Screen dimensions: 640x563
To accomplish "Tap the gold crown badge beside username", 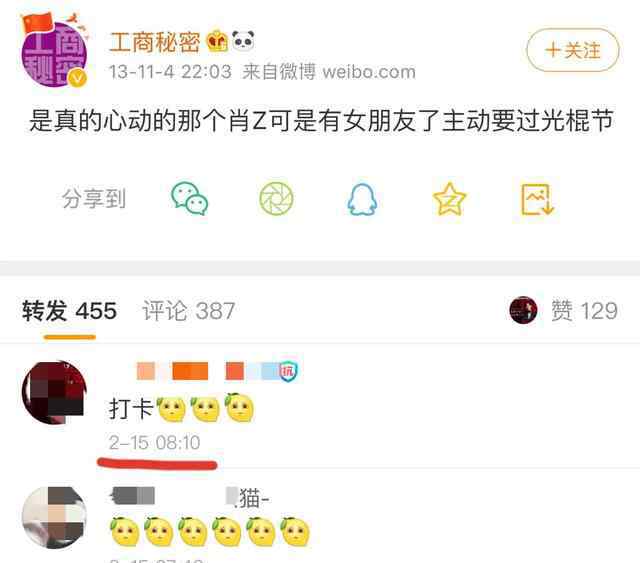I will click(x=217, y=41).
